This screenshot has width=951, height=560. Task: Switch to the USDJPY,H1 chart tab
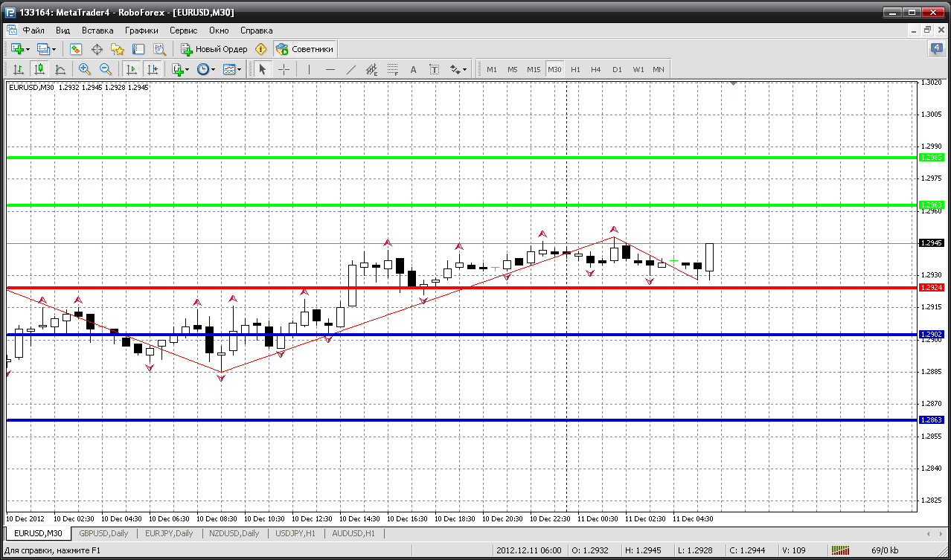tap(295, 533)
